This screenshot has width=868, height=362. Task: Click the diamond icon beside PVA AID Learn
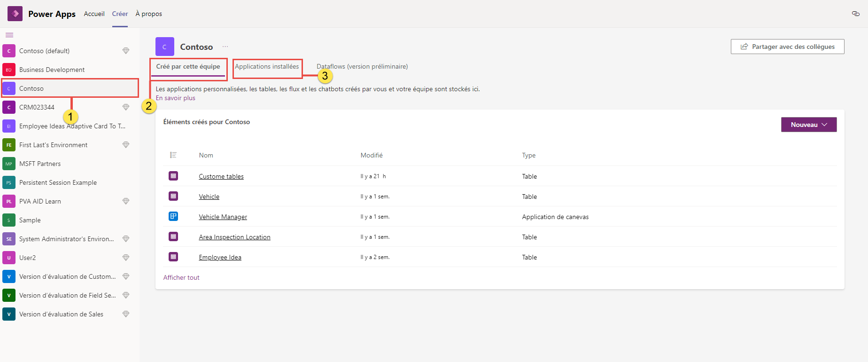click(126, 201)
